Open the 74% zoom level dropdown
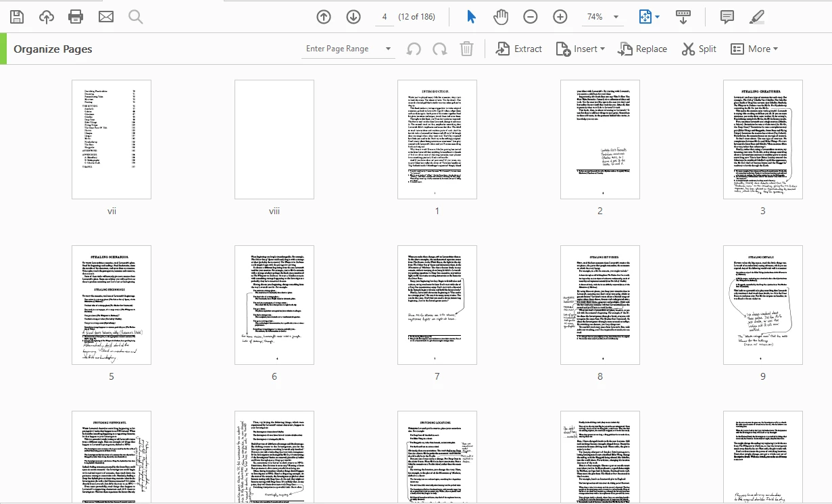This screenshot has height=504, width=832. (x=604, y=17)
